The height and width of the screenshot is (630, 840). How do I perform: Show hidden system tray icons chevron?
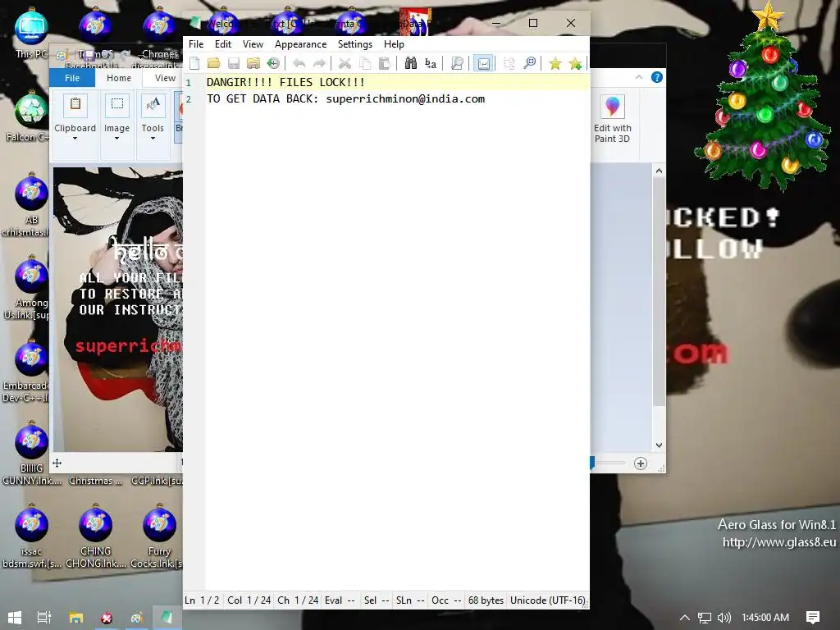(685, 618)
